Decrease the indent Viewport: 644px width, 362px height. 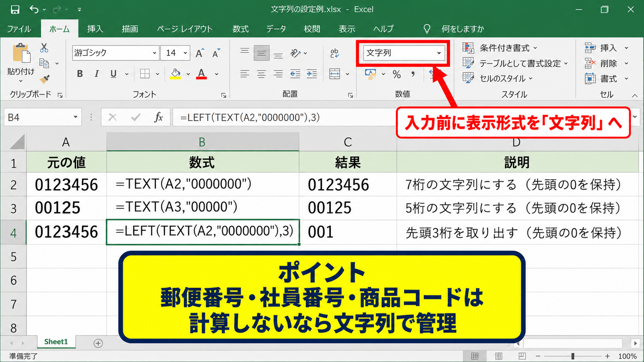pos(295,74)
